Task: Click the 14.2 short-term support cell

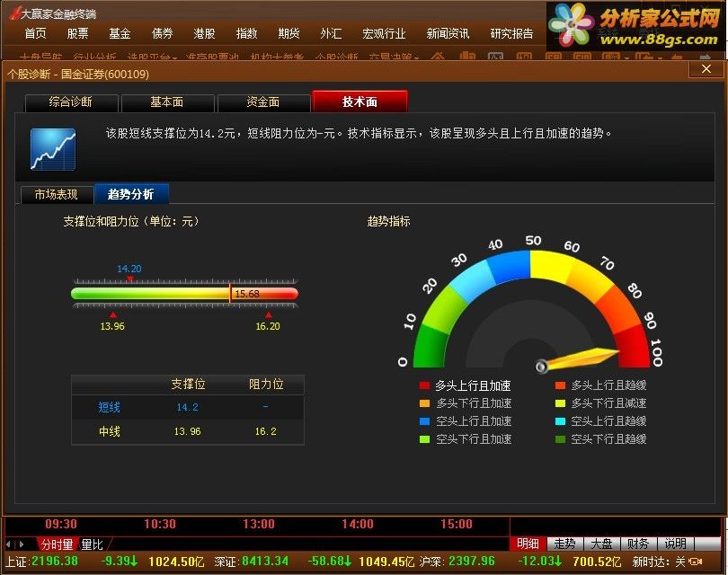Action: click(188, 408)
